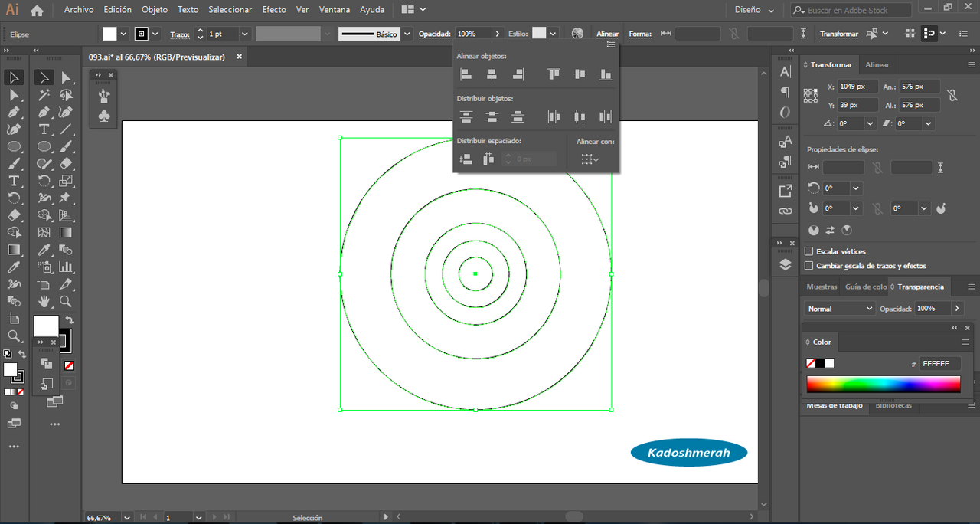Align objects to horizontal center

[492, 74]
